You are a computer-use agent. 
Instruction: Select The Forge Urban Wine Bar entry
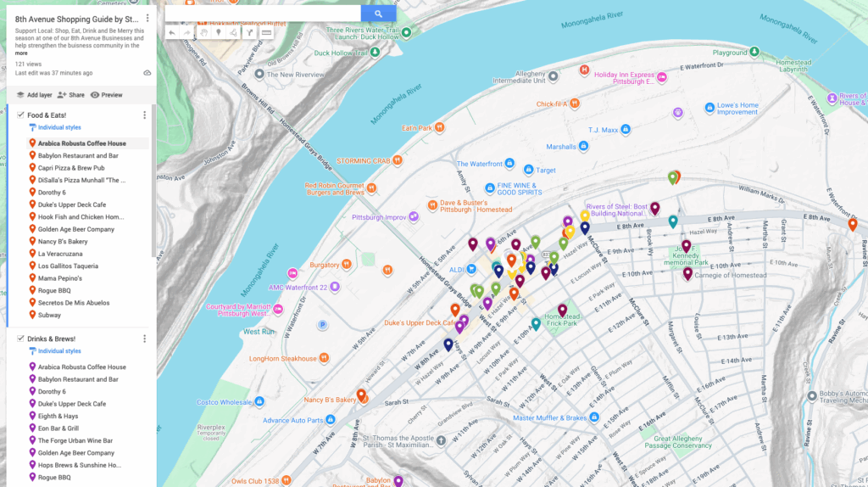(75, 441)
